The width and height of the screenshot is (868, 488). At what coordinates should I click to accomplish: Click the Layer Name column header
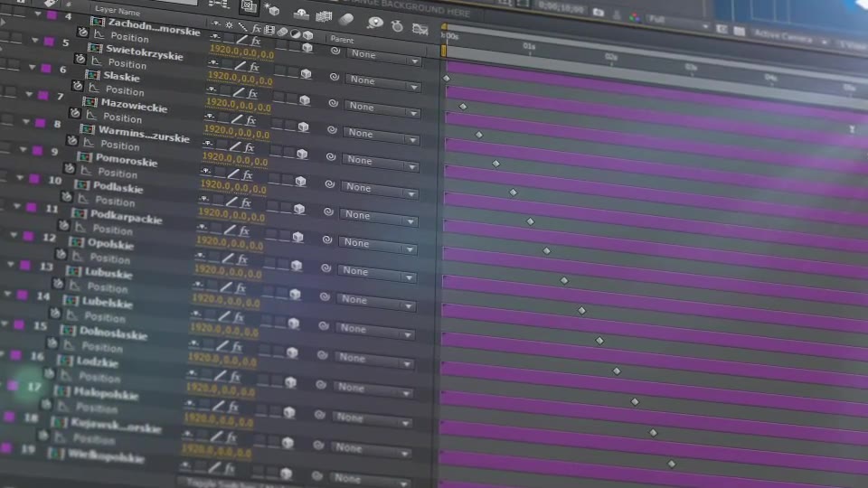[118, 11]
